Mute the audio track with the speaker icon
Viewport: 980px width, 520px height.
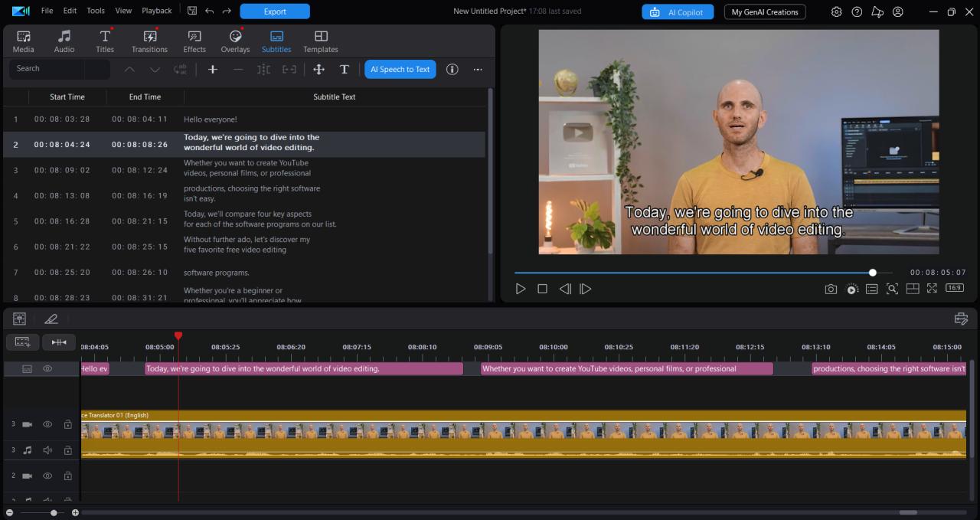click(47, 450)
